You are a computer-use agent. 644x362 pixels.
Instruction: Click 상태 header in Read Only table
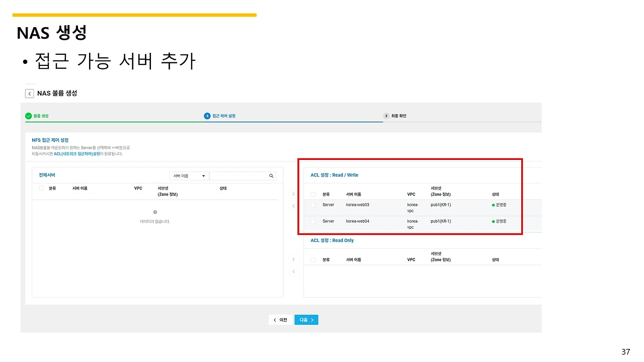[496, 260]
